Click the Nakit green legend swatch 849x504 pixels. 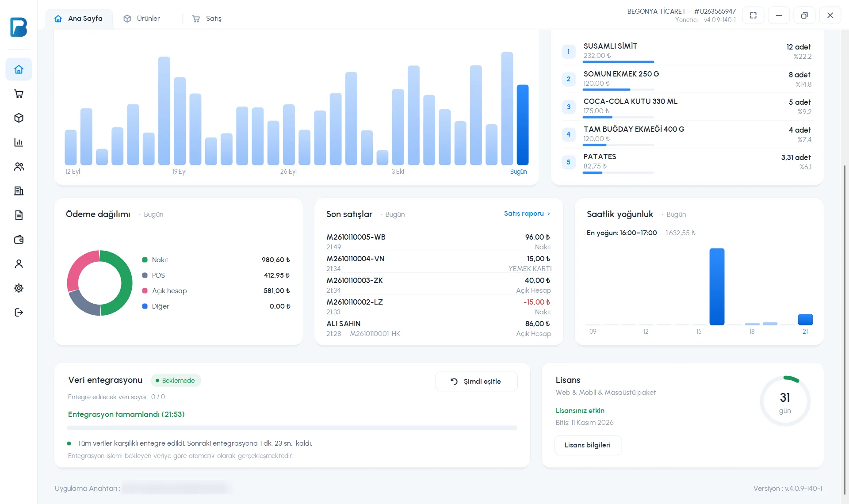145,260
